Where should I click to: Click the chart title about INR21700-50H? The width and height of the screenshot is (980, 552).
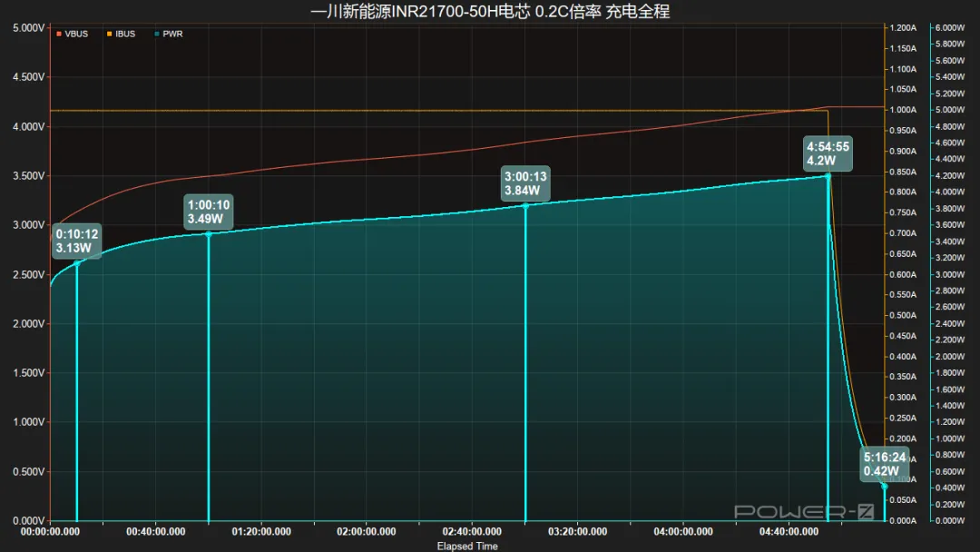point(490,11)
